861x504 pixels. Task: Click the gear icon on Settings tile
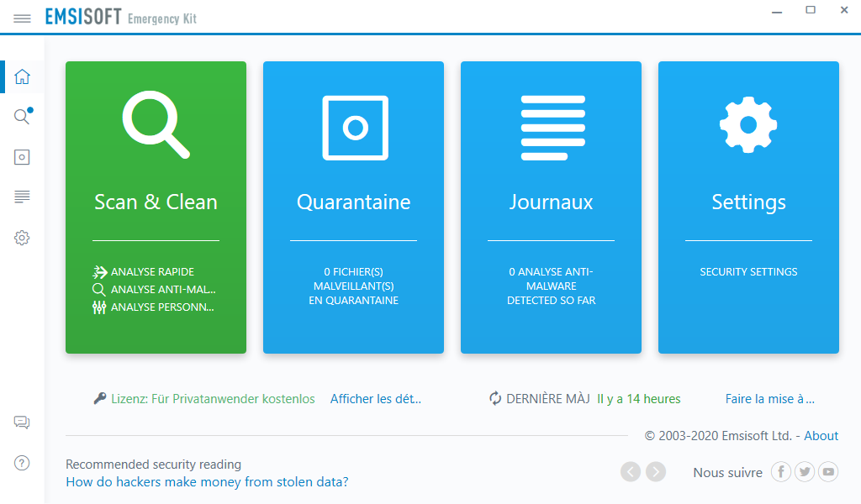click(x=748, y=125)
